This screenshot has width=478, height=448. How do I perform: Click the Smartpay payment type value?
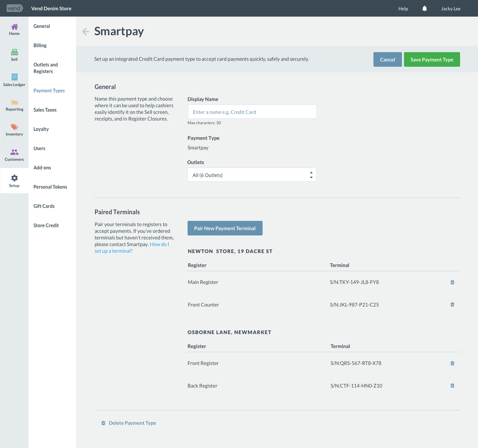tap(198, 148)
